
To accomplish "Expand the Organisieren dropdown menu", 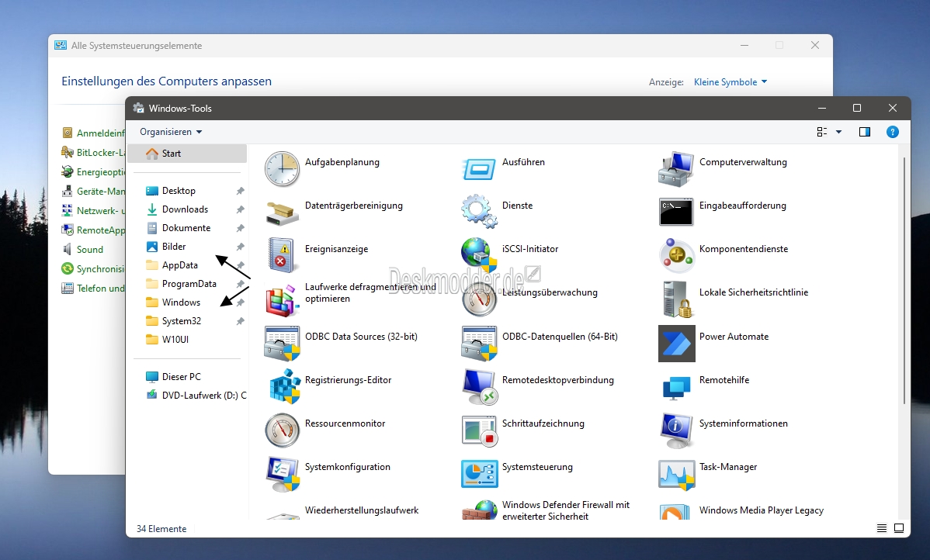I will click(x=171, y=132).
